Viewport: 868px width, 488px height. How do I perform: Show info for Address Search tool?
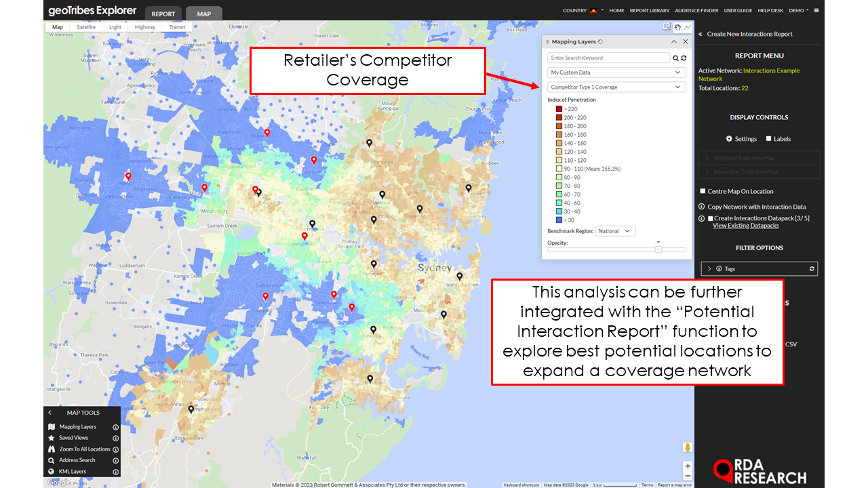[x=115, y=460]
